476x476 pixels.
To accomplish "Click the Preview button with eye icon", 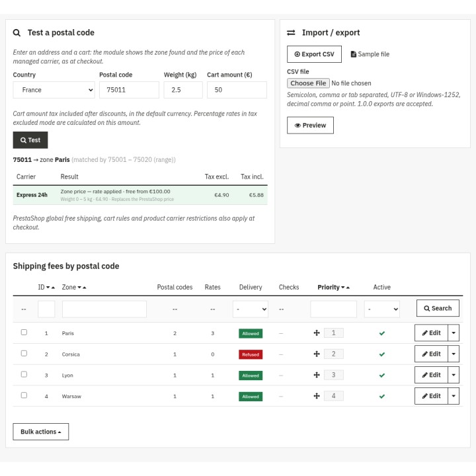I will click(x=310, y=125).
